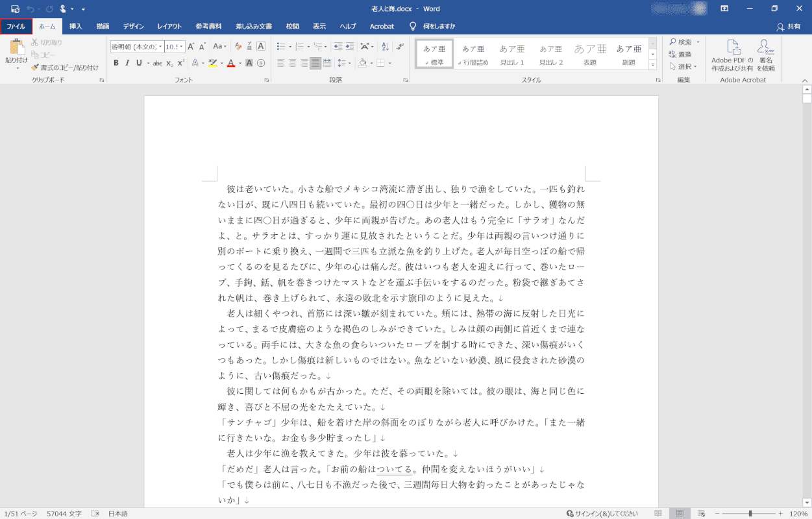Toggle italic formatting
The height and width of the screenshot is (519, 812).
127,63
